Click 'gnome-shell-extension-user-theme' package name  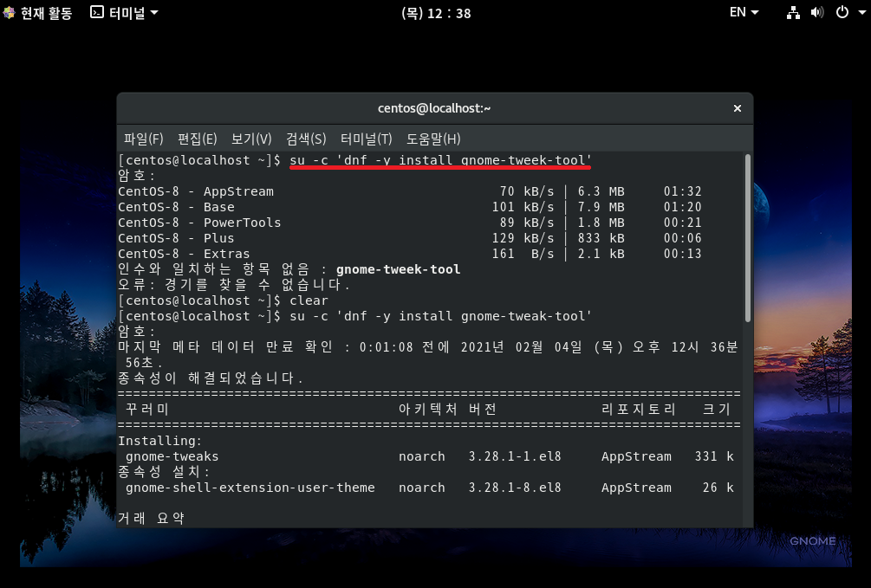(x=250, y=488)
